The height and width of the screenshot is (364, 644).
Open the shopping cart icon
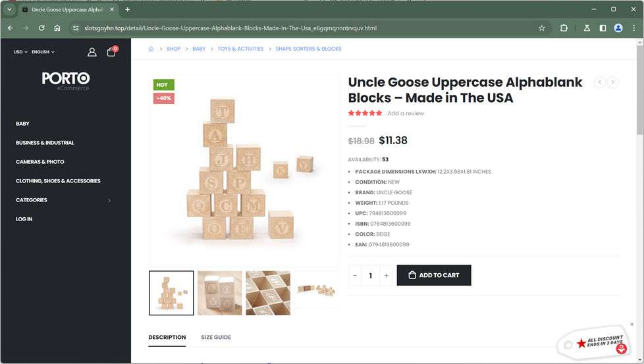click(x=111, y=52)
